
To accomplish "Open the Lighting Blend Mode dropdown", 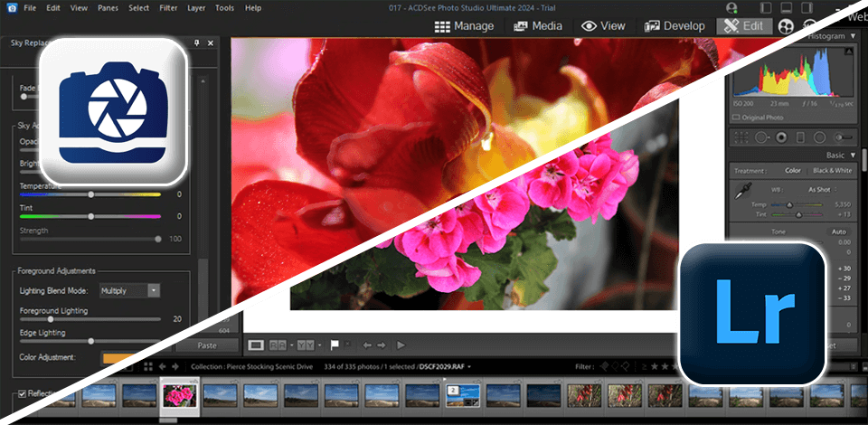I will 153,290.
